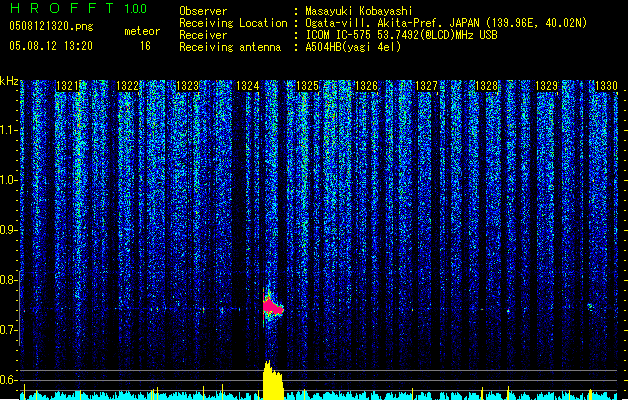Screen dimensions: 629x400
Task: Select the file name 0508121320.png
Action: (x=51, y=27)
